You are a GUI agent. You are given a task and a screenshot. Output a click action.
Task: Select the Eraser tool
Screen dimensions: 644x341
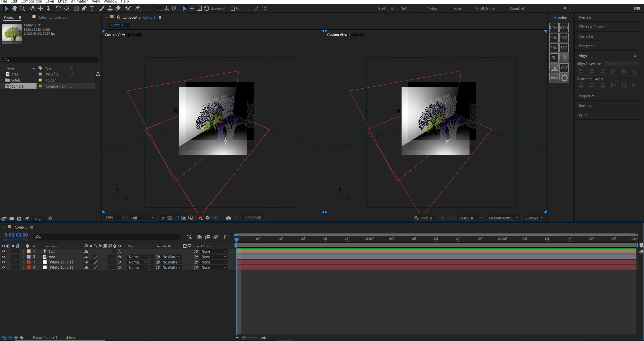tap(118, 8)
